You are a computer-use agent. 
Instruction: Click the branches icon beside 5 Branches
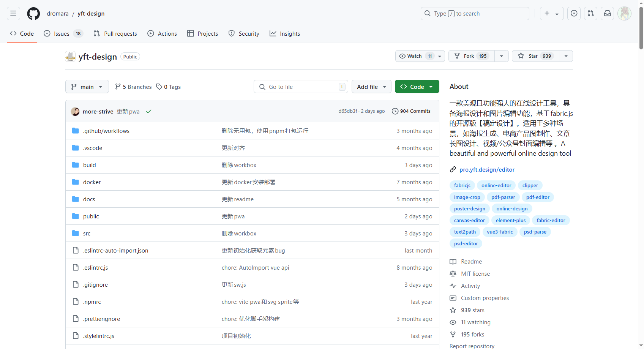118,87
